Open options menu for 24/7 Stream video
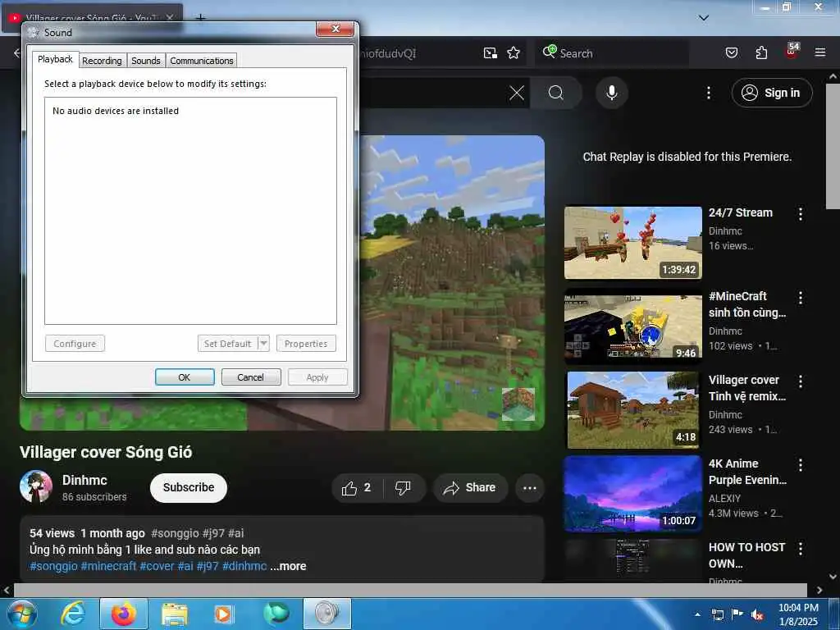The image size is (840, 630). [x=801, y=214]
